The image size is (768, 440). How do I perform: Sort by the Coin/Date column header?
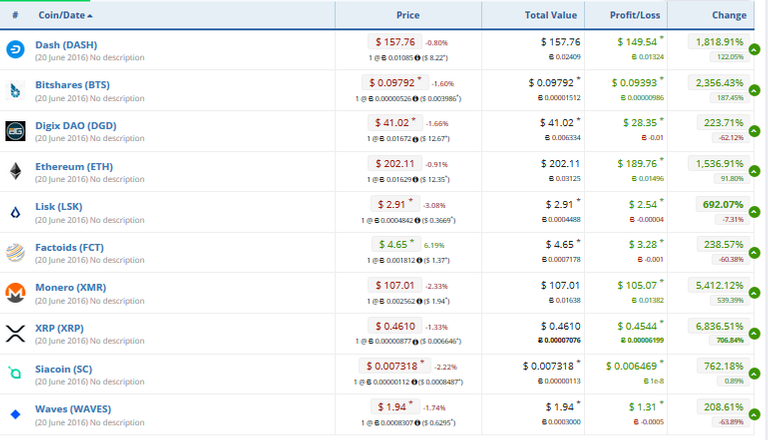point(65,15)
